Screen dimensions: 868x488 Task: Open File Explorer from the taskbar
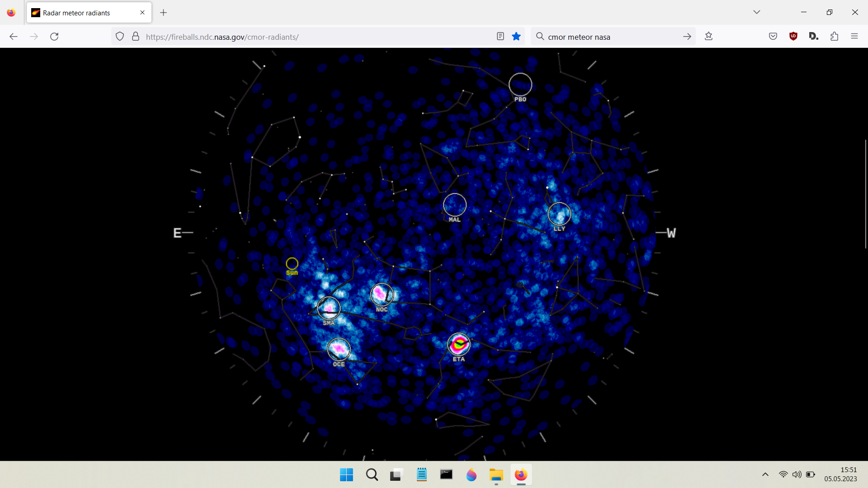[x=496, y=475]
